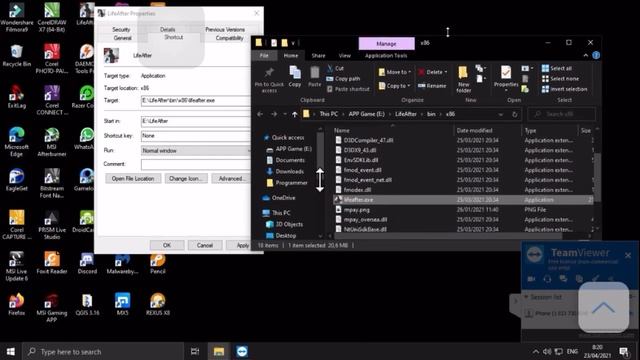Open CorelDRAW X7 desktop icon
The image size is (640, 360).
tap(51, 17)
